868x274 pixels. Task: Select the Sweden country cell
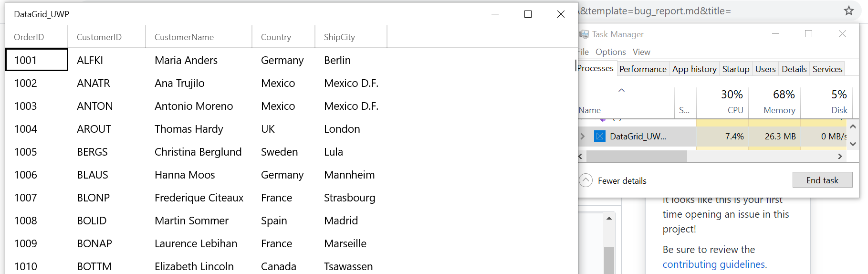click(x=283, y=152)
